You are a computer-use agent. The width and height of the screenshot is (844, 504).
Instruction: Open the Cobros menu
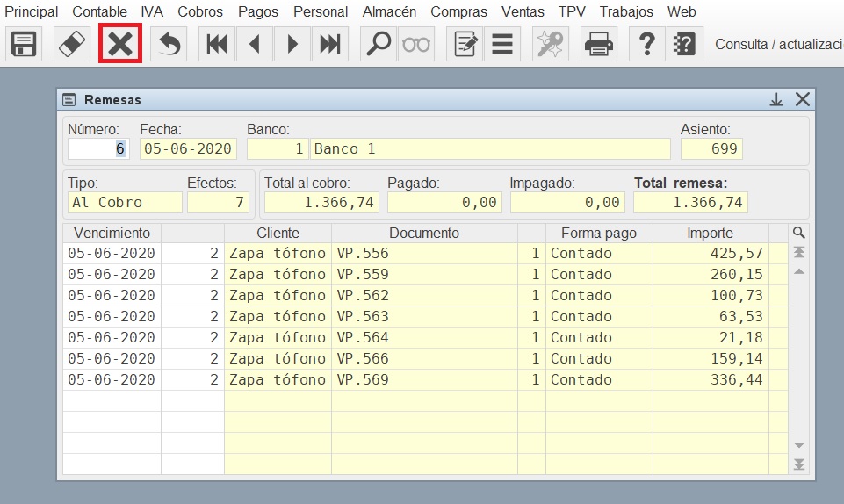[200, 12]
